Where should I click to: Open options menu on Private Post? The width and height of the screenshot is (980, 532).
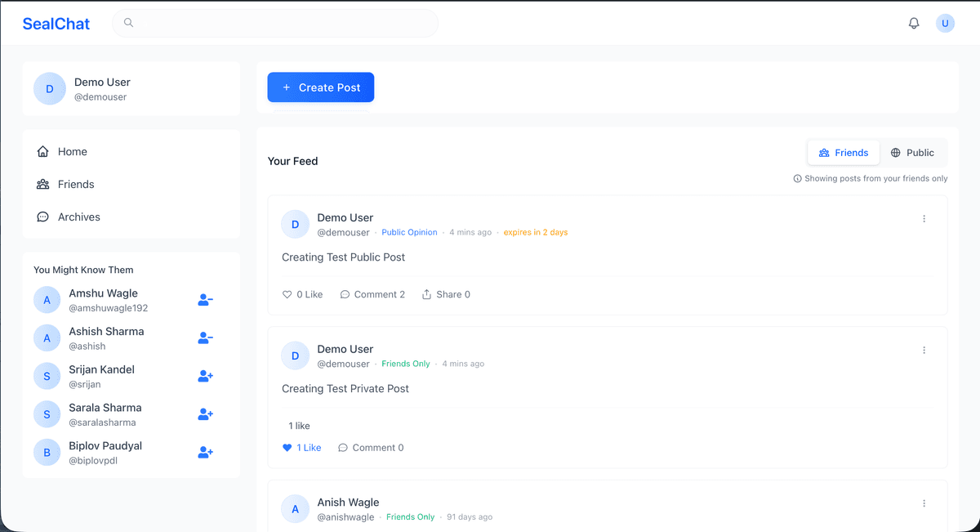pyautogui.click(x=924, y=350)
